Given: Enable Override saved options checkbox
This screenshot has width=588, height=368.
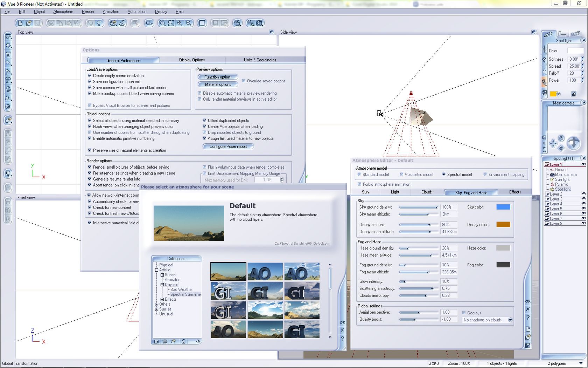Looking at the screenshot, I should click(x=244, y=81).
